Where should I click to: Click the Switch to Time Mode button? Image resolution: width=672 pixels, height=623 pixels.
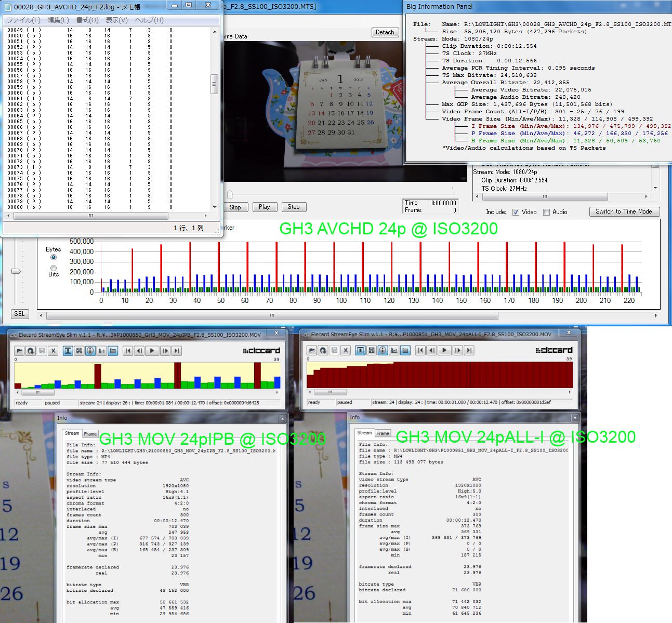(x=624, y=211)
